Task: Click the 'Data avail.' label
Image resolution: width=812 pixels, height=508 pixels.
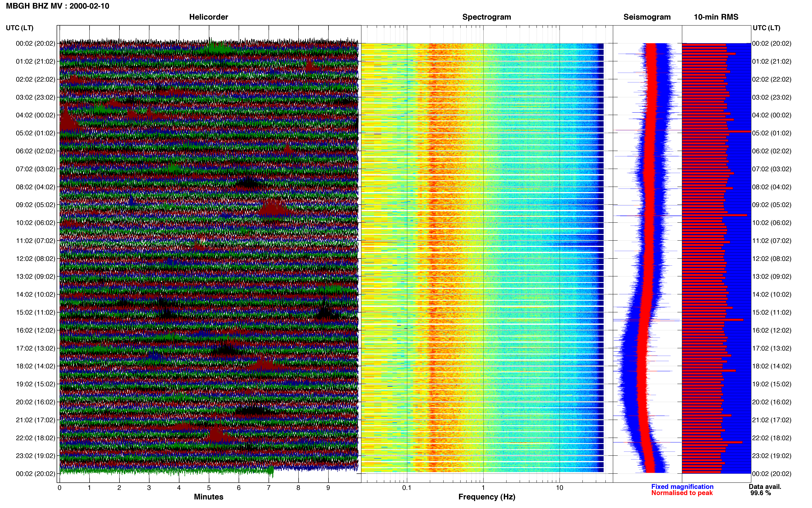Action: (765, 486)
